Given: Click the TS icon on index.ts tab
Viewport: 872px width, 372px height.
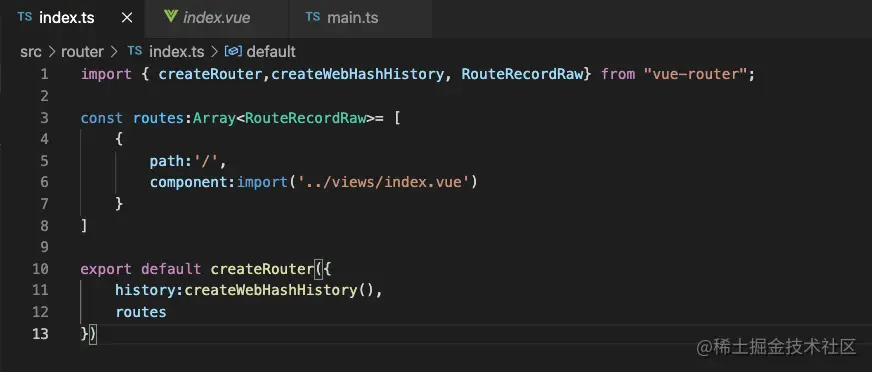Looking at the screenshot, I should click(x=24, y=17).
